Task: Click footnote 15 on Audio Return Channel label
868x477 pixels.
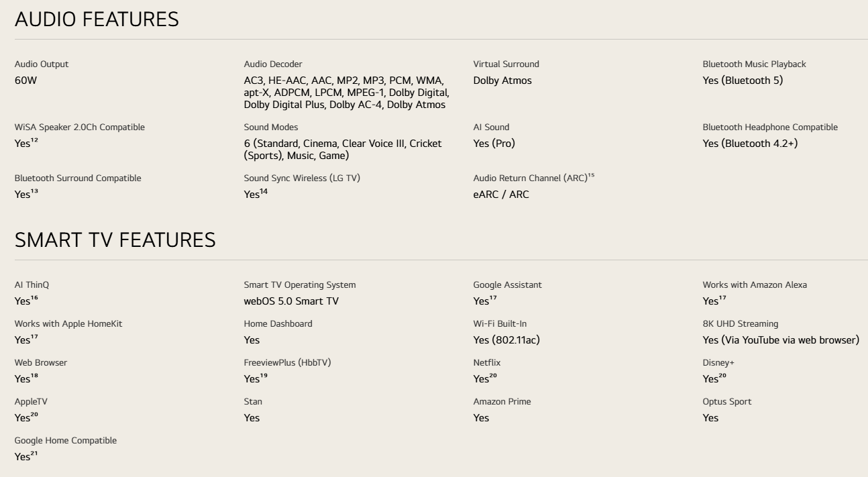Action: coord(592,176)
